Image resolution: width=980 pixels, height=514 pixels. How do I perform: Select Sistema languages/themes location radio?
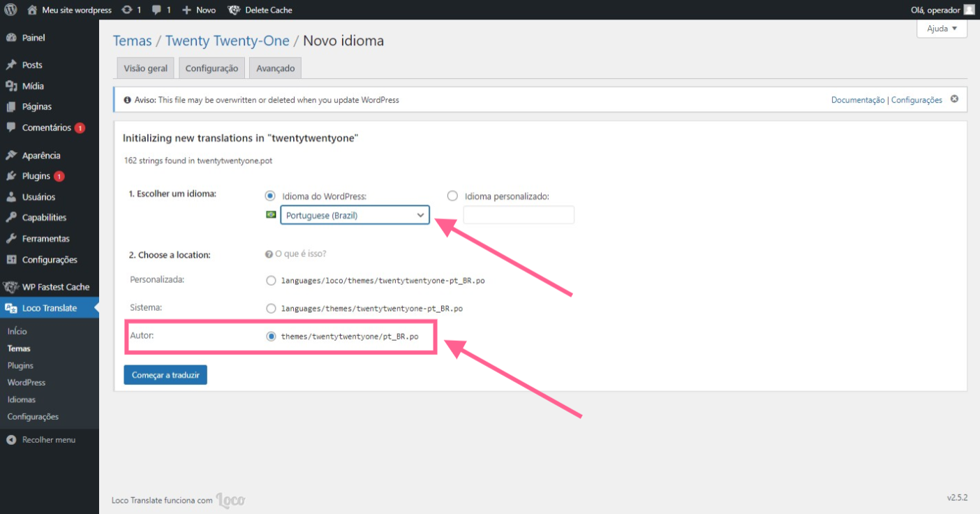point(271,308)
